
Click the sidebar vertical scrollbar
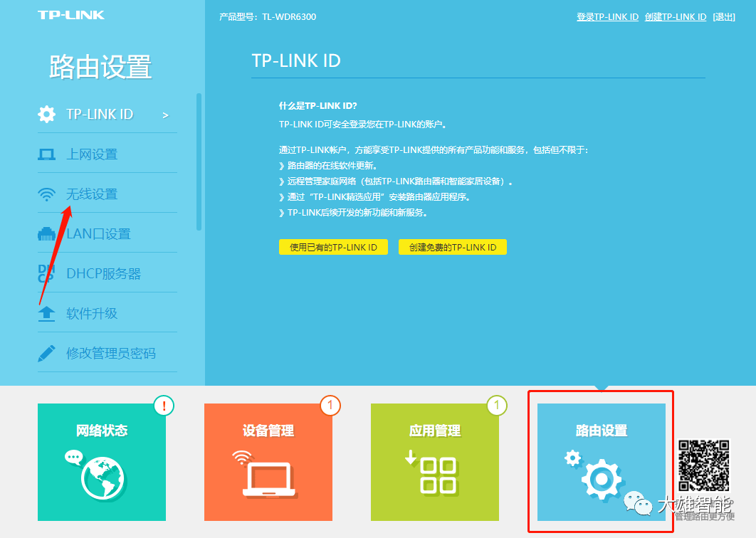click(199, 162)
